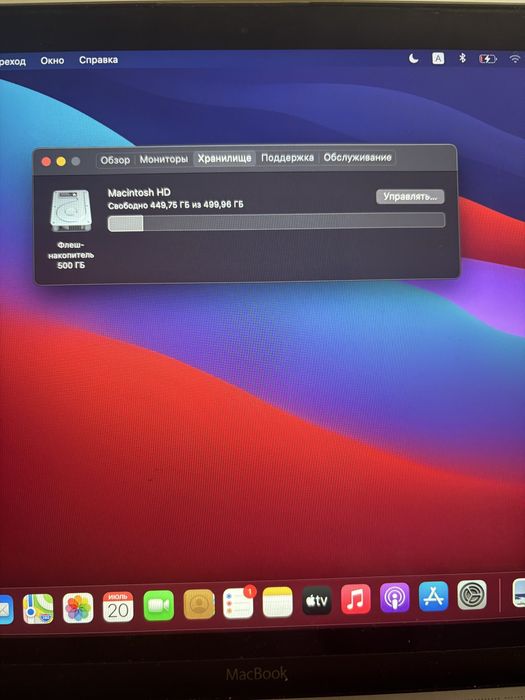
Task: Open Calendar showing July 20
Action: click(x=118, y=607)
